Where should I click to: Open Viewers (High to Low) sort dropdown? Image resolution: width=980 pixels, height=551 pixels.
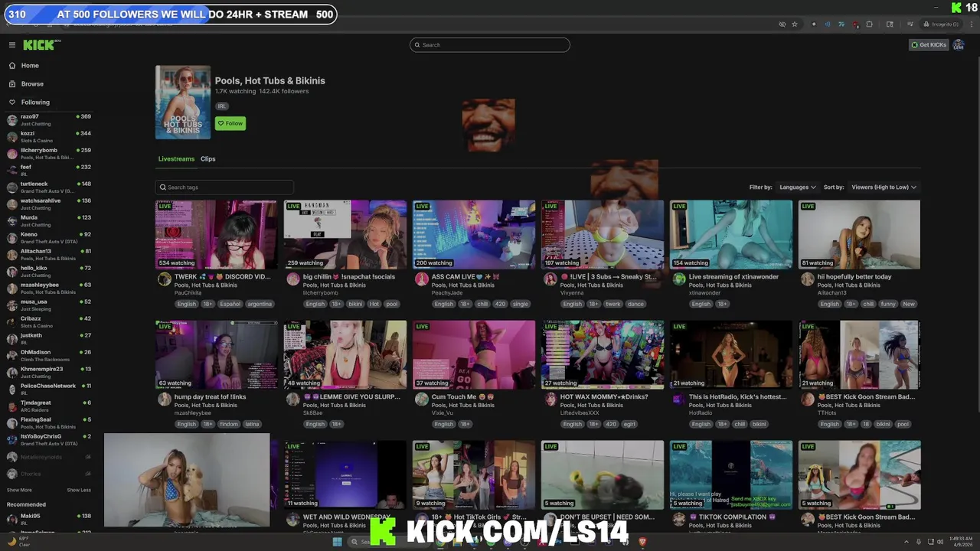pos(884,187)
